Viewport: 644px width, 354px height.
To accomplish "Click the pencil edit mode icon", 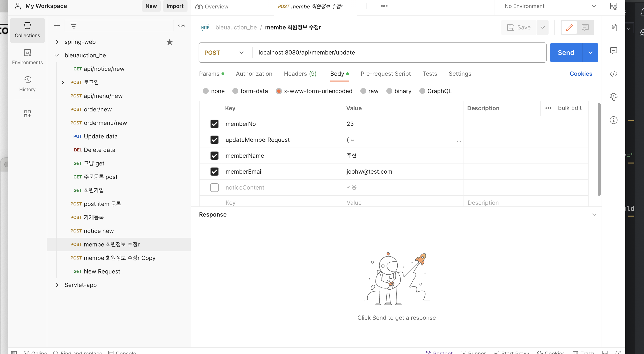I will click(x=569, y=27).
